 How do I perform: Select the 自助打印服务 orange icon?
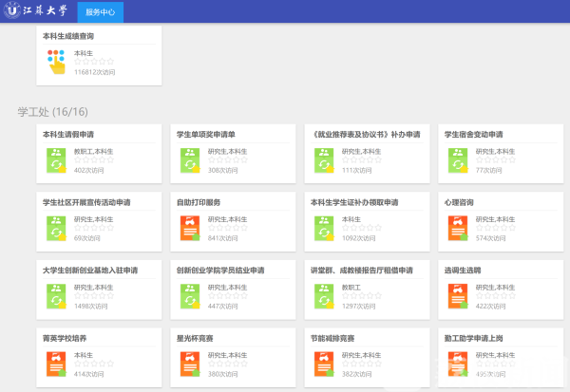(189, 228)
